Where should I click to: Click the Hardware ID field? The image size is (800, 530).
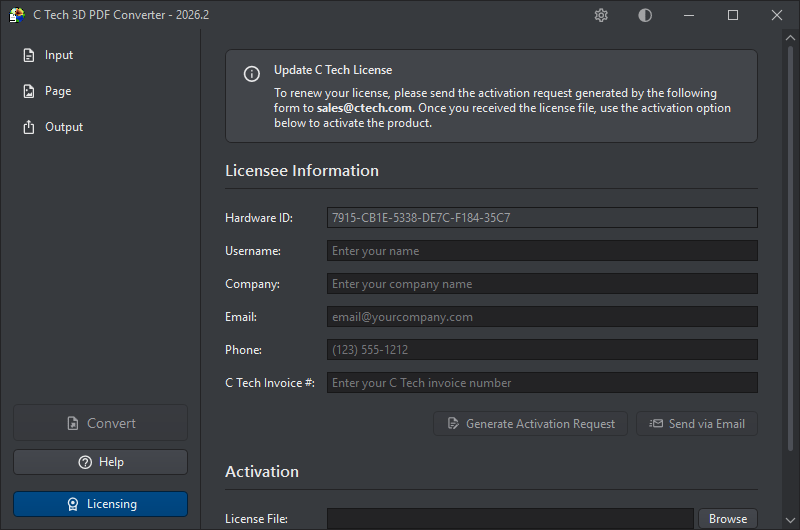[542, 218]
